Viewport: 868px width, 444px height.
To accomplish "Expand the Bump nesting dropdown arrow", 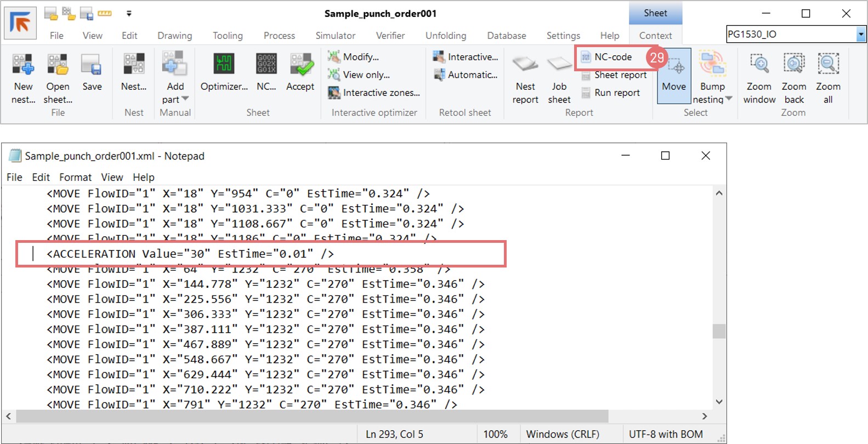I will pyautogui.click(x=729, y=99).
